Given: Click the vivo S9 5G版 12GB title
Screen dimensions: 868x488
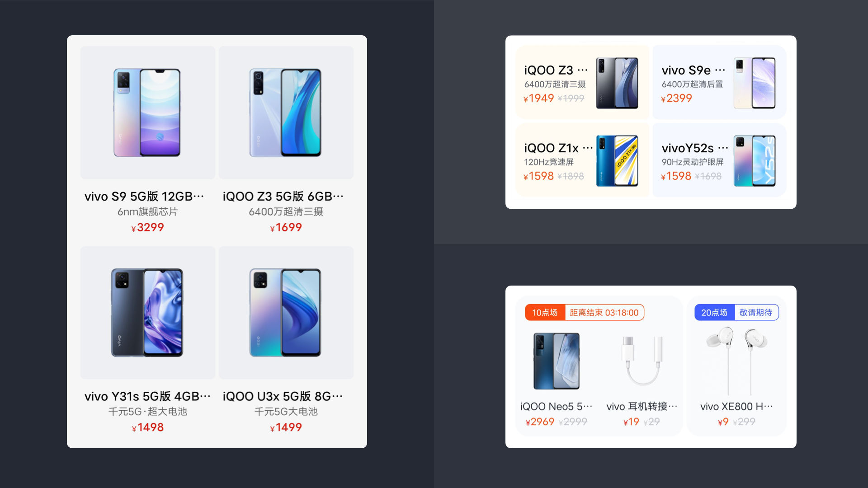Looking at the screenshot, I should (144, 197).
